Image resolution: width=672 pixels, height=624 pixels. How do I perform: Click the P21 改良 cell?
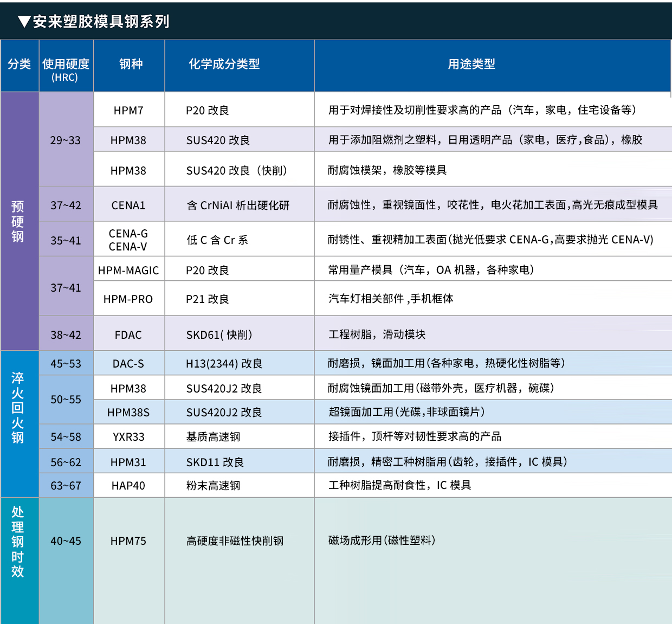click(239, 299)
